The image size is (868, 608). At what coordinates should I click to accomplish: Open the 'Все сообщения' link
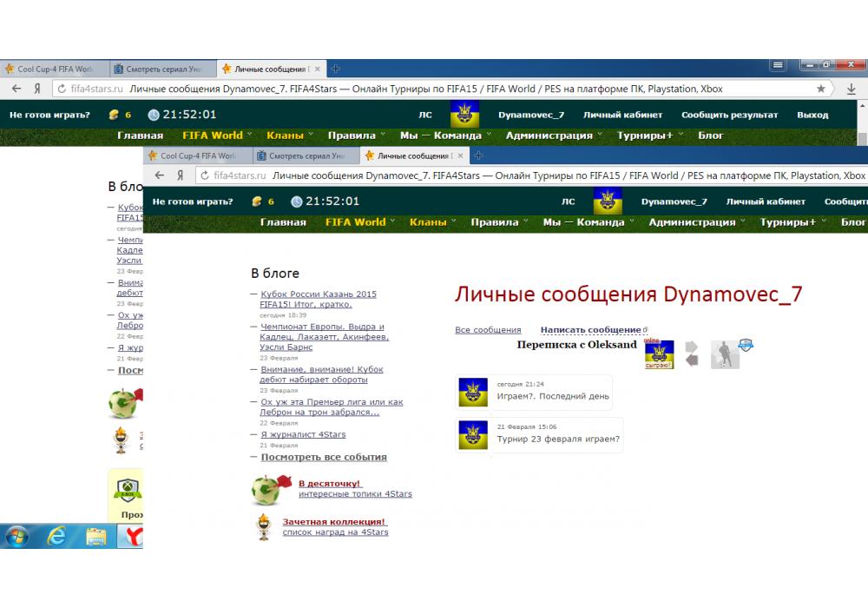click(488, 330)
